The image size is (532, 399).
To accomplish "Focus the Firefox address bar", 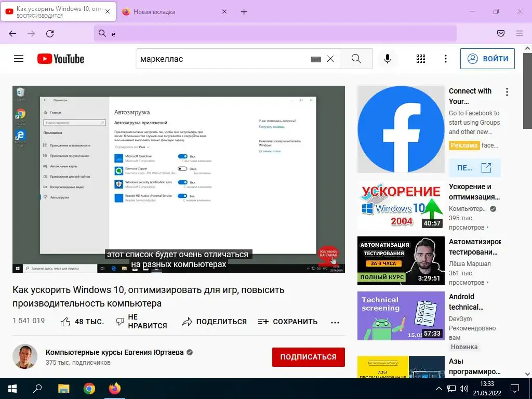I will [x=275, y=34].
